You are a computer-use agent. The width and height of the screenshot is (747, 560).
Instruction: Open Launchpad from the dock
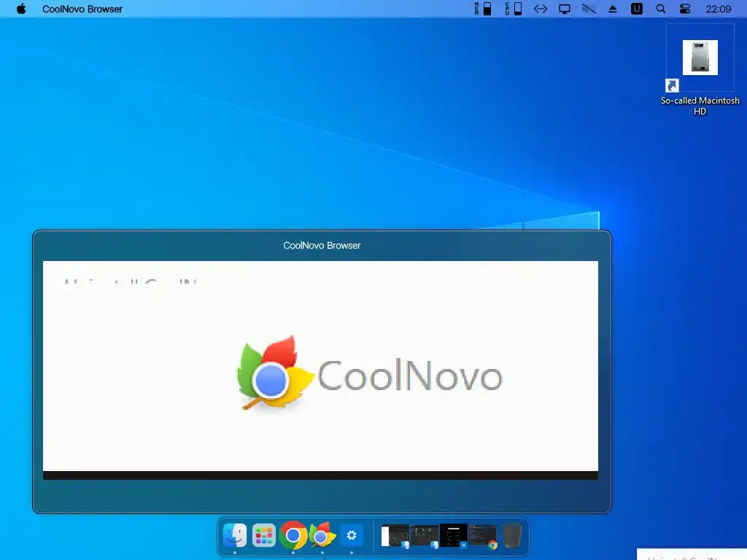point(264,535)
